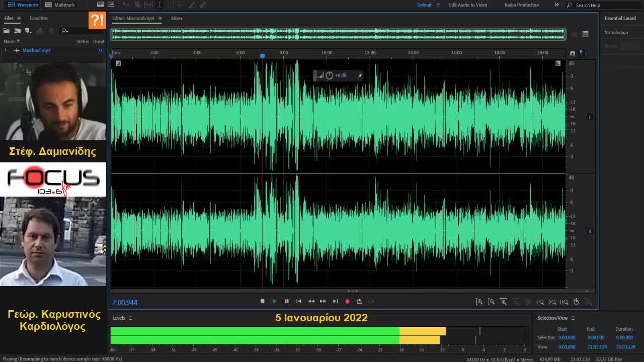Click the Selection End time value
This screenshot has width=644, height=362.
(x=596, y=338)
